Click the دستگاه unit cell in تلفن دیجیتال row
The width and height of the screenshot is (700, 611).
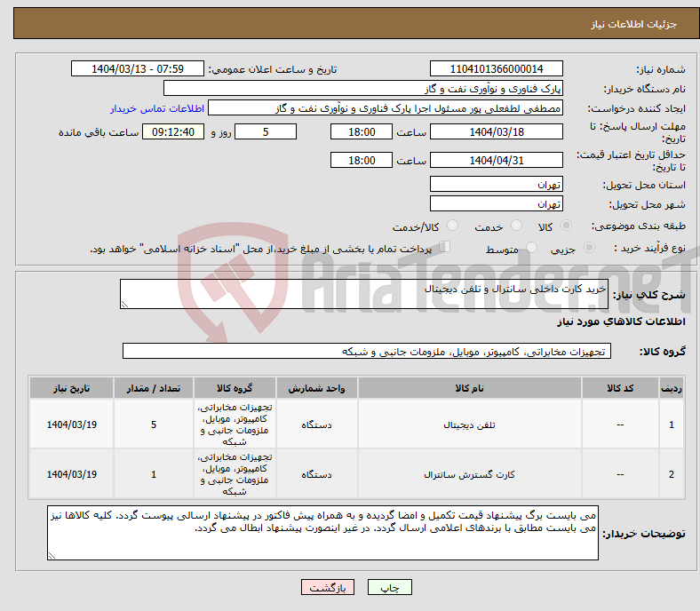pyautogui.click(x=316, y=425)
